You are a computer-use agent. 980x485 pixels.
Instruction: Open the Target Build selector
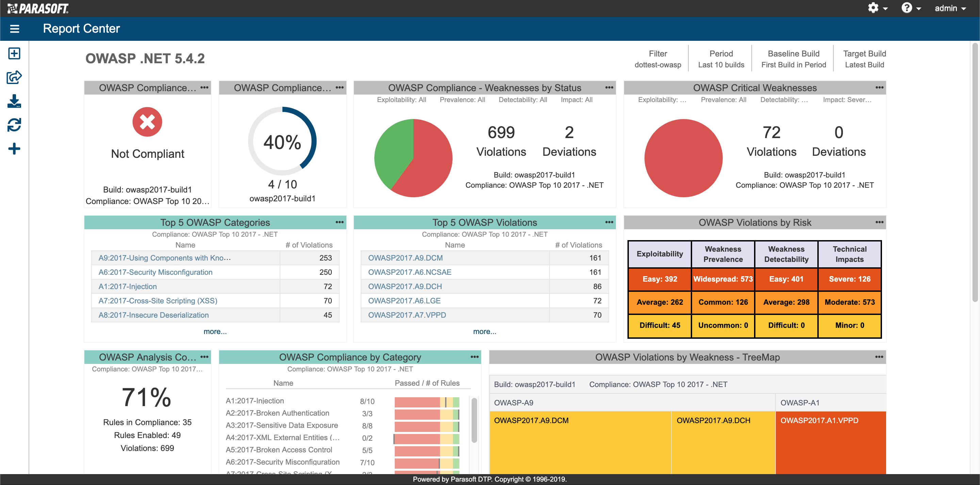(864, 59)
